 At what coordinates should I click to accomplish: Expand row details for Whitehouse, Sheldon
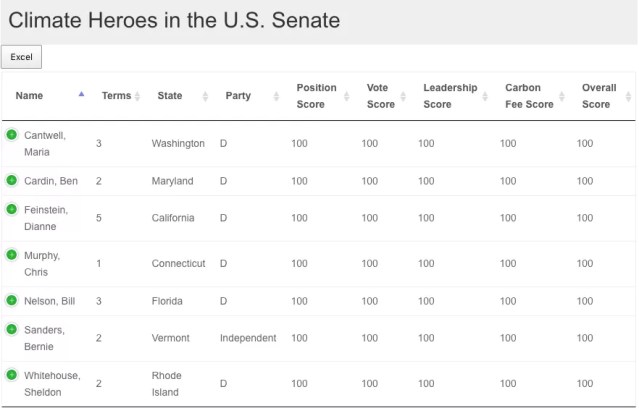(x=11, y=375)
